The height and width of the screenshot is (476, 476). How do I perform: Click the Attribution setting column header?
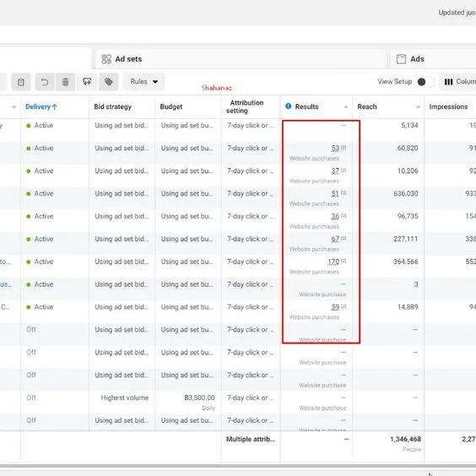245,106
